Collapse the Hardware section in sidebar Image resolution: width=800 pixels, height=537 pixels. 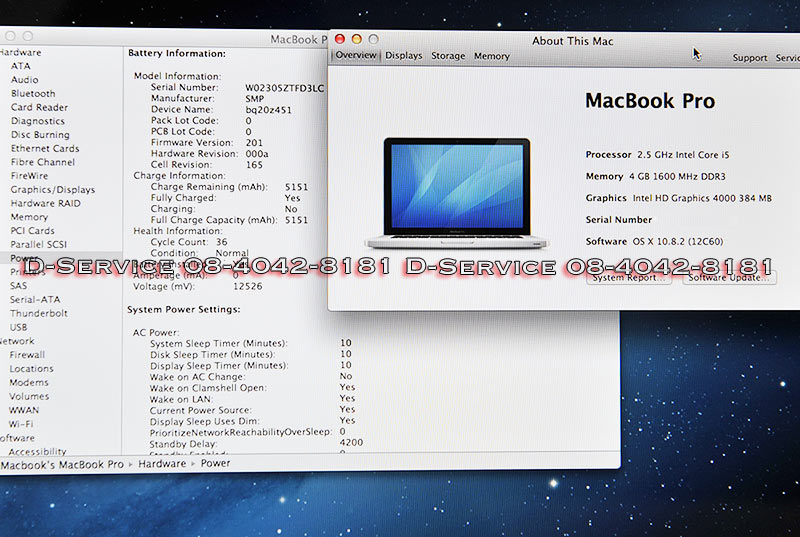(x=20, y=52)
